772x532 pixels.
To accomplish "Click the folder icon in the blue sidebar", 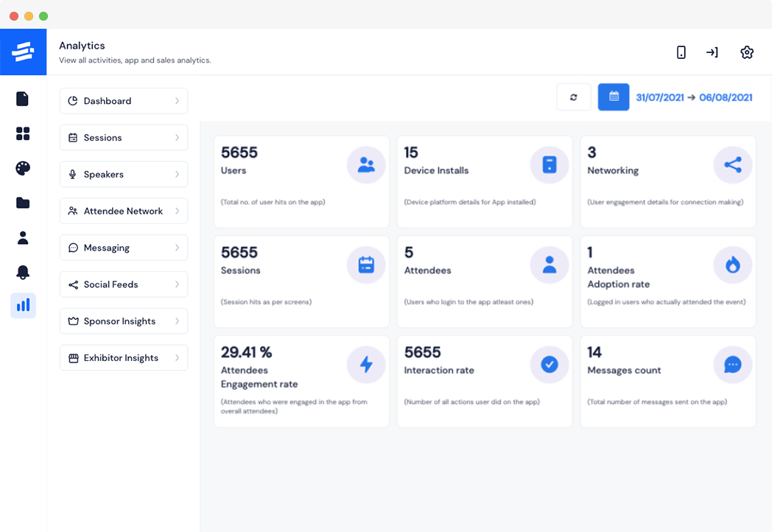I will coord(23,203).
